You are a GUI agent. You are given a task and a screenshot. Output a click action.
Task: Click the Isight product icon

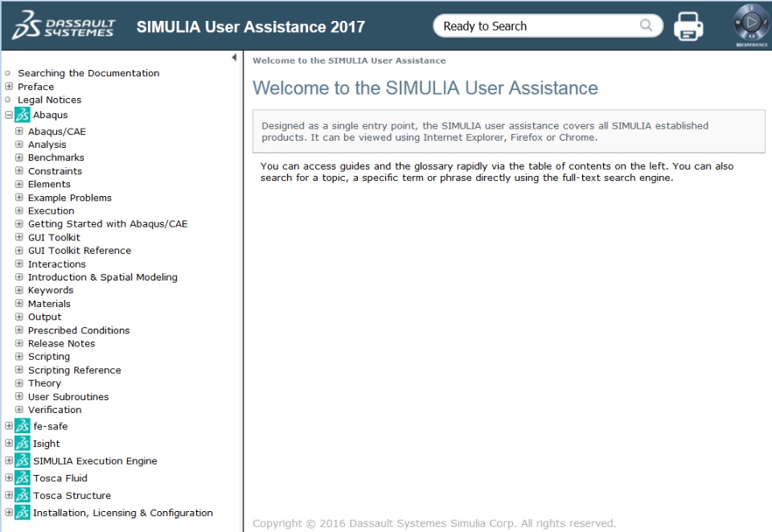[x=23, y=443]
